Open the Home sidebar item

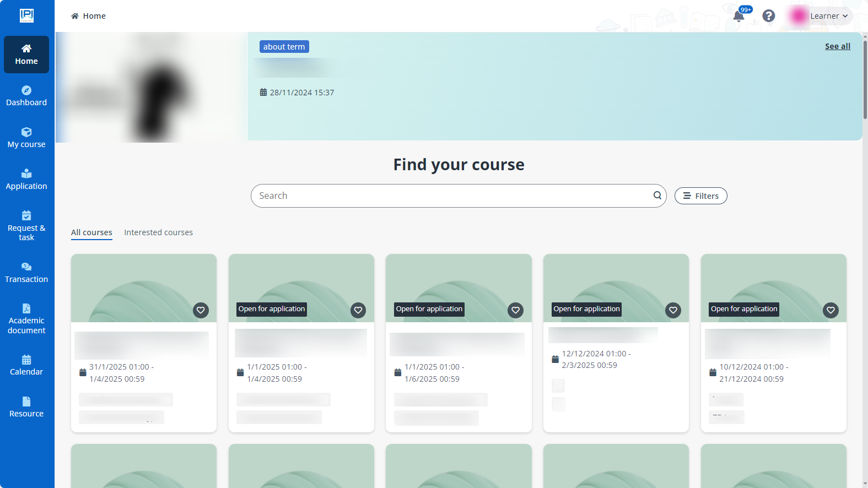[x=26, y=55]
